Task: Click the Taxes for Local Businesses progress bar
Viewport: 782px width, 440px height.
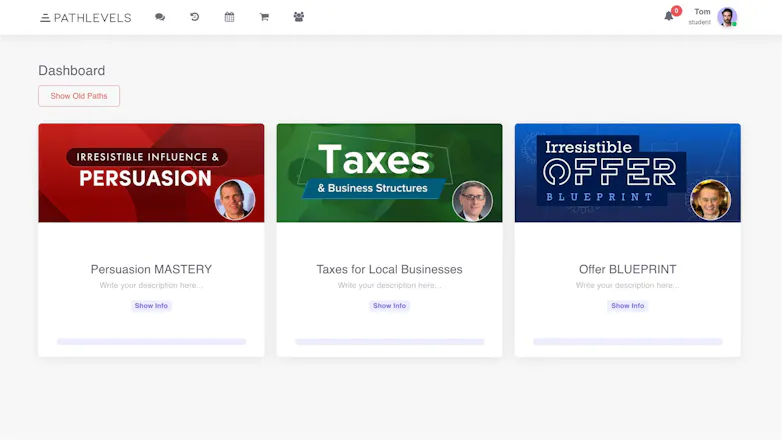Action: point(390,342)
